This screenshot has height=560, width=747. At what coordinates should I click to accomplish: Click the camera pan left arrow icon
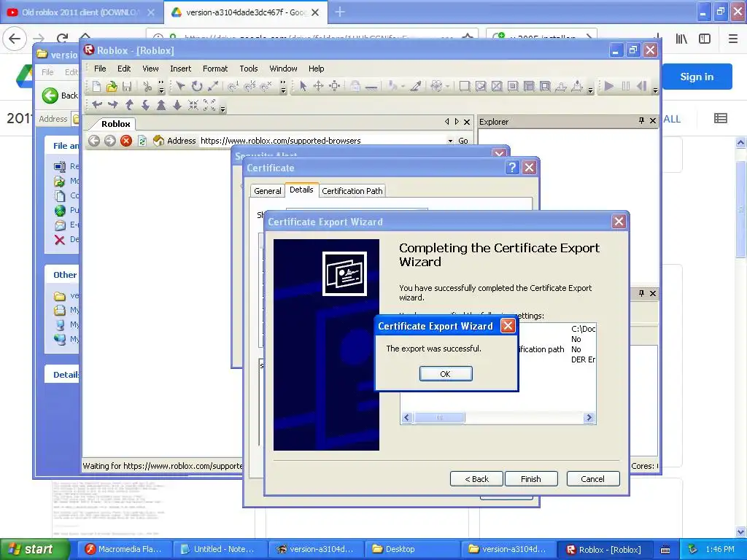tap(97, 105)
